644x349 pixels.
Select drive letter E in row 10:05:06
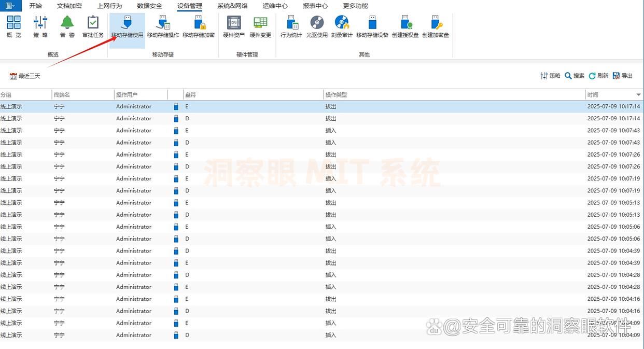pyautogui.click(x=187, y=227)
